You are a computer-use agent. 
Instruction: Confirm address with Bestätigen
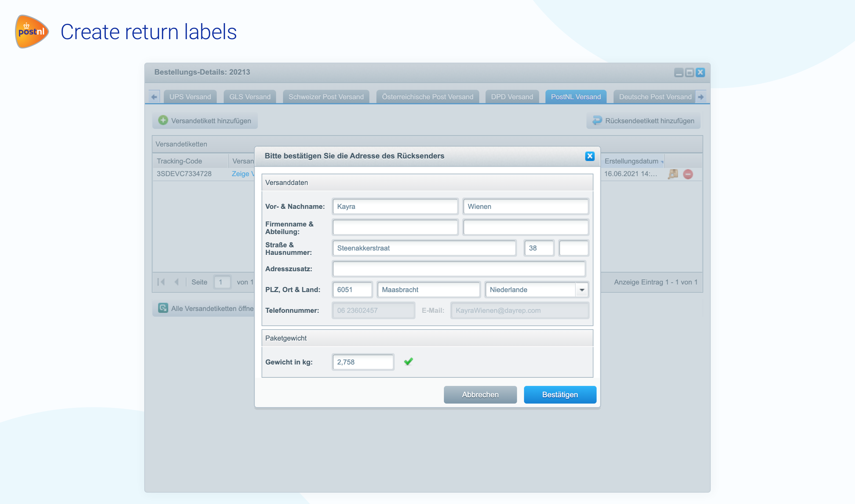click(x=560, y=394)
